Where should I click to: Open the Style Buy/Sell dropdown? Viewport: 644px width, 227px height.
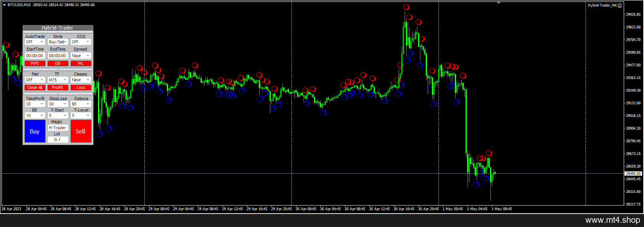pos(58,42)
